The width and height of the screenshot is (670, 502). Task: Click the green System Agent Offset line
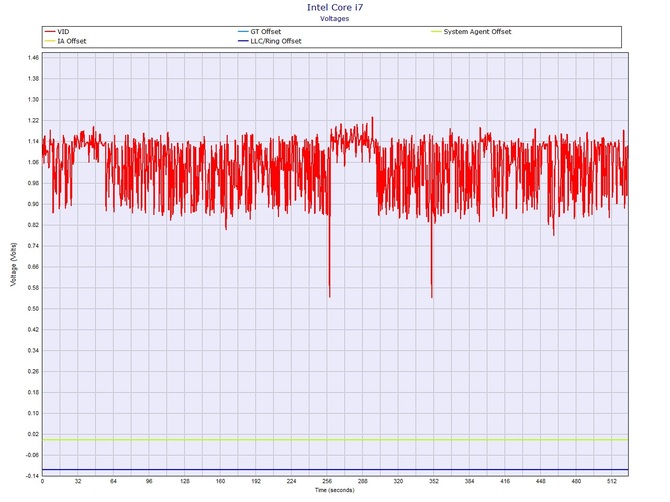click(335, 440)
